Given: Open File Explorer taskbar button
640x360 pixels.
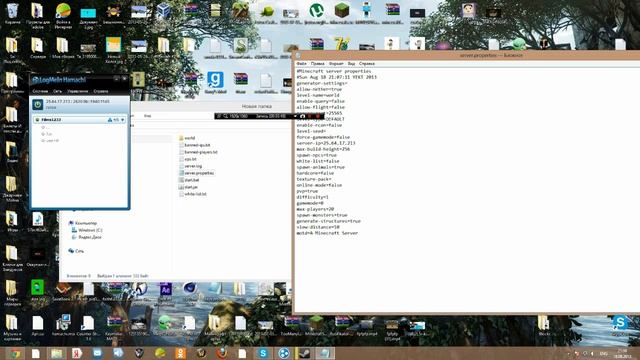Looking at the screenshot, I should (56, 353).
